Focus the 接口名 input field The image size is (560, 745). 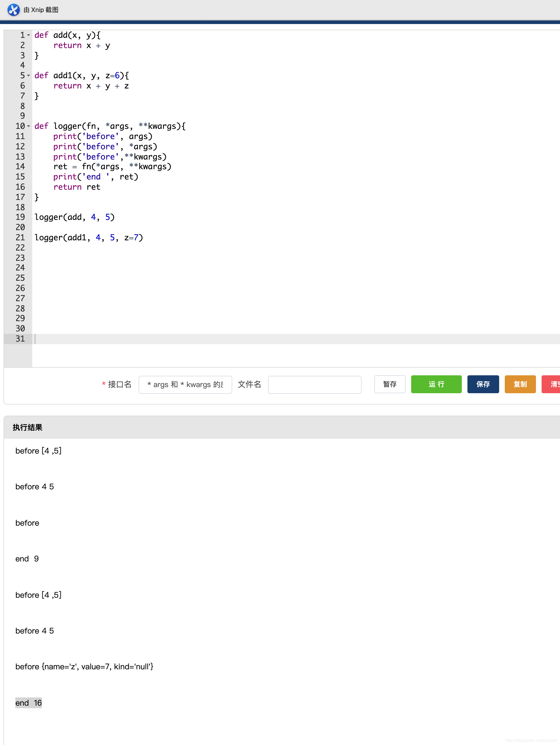point(185,385)
